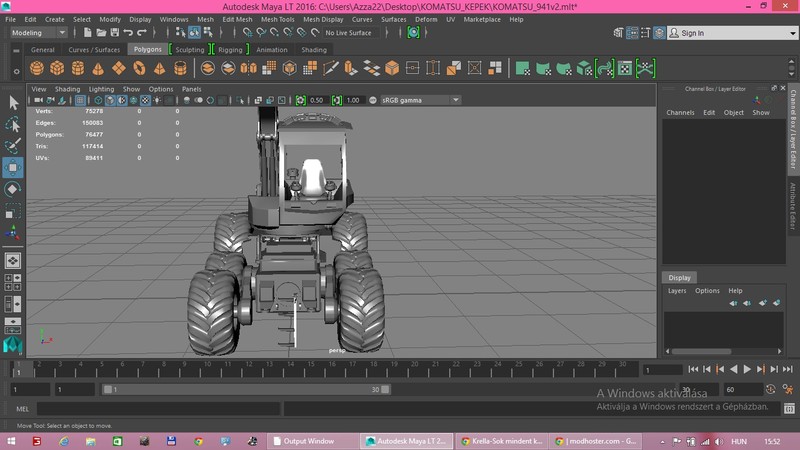Viewport: 800px width, 450px height.
Task: Click the Sign In button
Action: [x=692, y=33]
